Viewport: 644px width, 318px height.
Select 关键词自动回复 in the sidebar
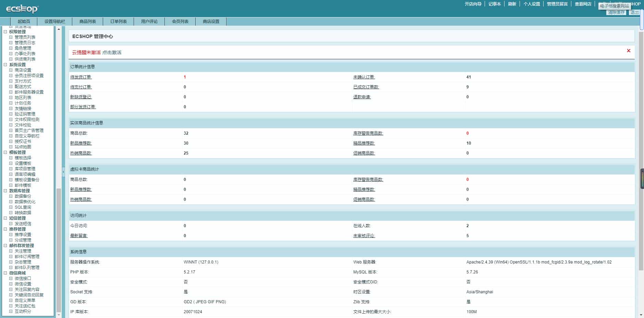[x=29, y=295]
